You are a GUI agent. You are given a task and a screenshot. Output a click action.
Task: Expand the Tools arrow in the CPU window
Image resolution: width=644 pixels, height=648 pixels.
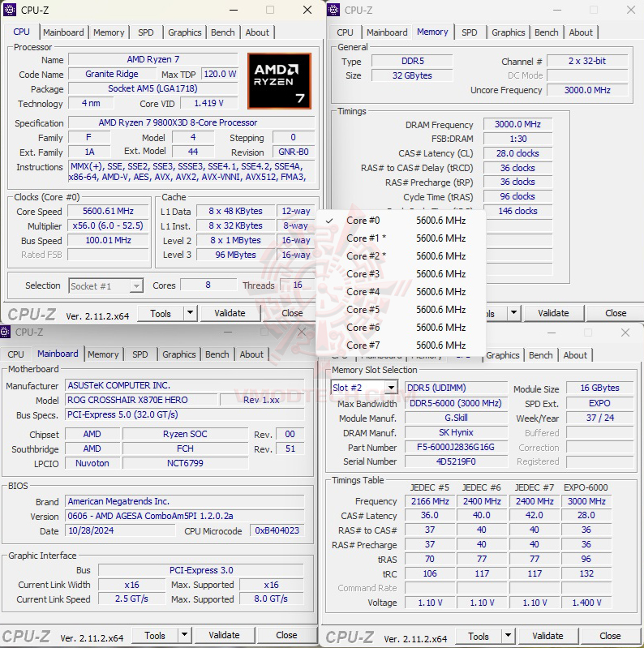(190, 313)
